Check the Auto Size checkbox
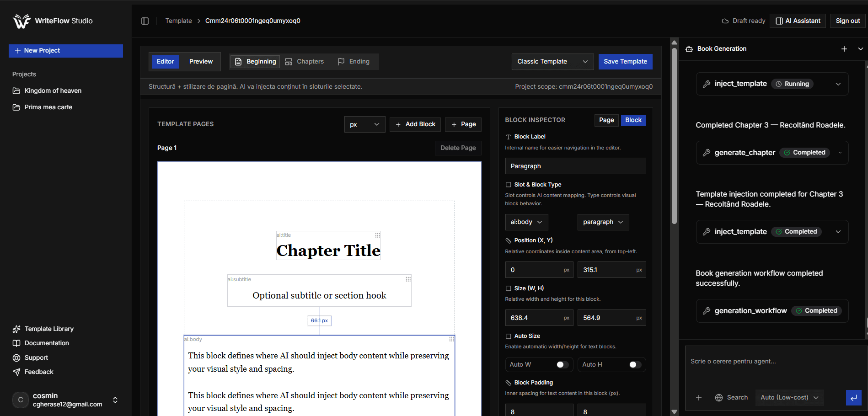868x416 pixels. pyautogui.click(x=509, y=336)
